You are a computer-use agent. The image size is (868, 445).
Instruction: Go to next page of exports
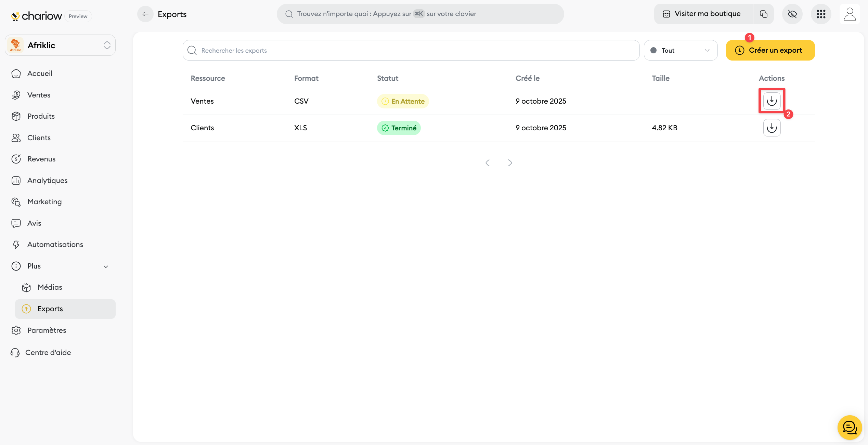point(510,163)
